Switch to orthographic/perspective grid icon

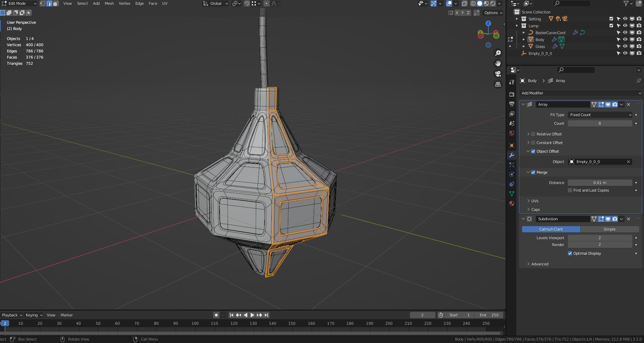[498, 84]
